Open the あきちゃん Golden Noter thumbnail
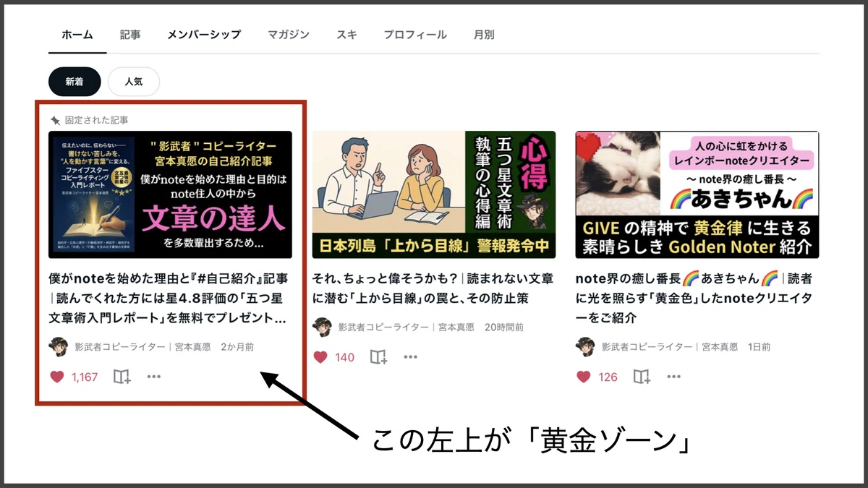 (x=697, y=194)
